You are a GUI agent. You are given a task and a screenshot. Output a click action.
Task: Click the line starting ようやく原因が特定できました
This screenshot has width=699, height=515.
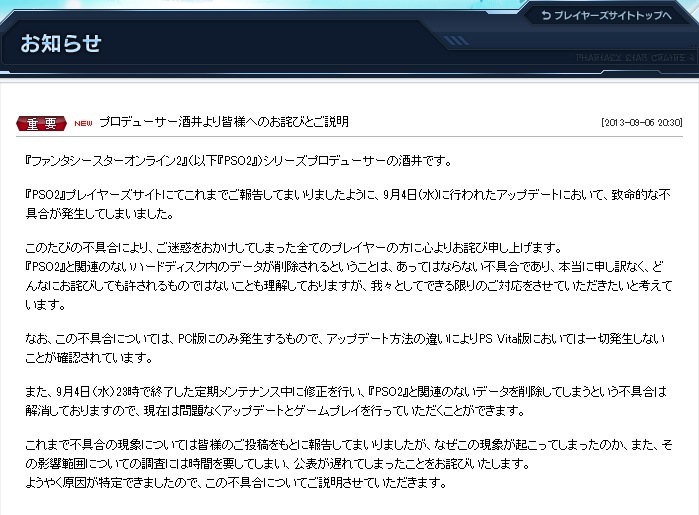click(x=236, y=483)
